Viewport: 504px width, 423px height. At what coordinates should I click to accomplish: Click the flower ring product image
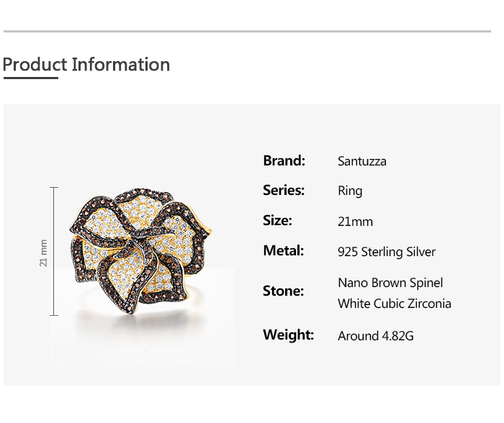[140, 252]
